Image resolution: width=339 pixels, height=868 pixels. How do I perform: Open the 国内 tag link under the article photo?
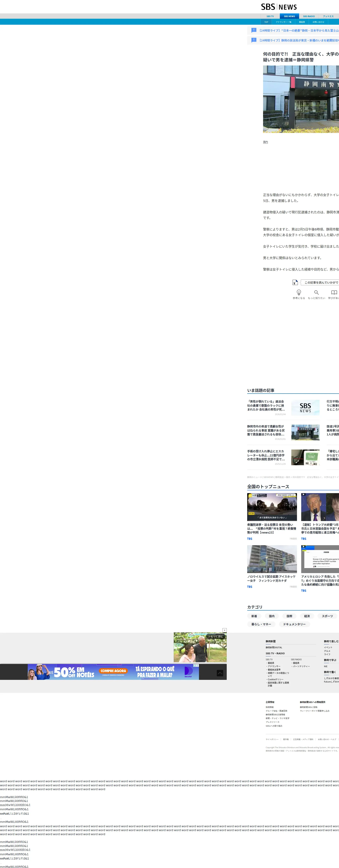(266, 142)
